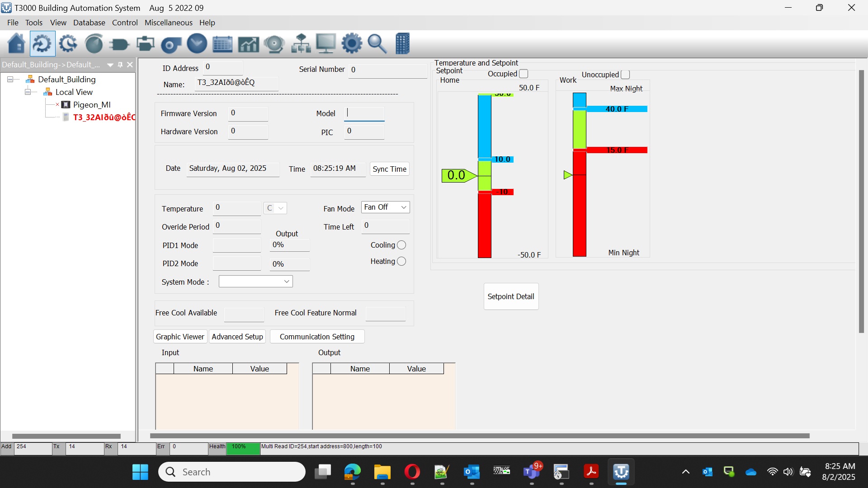Click the round clock toolbar icon
The height and width of the screenshot is (488, 868).
(197, 44)
